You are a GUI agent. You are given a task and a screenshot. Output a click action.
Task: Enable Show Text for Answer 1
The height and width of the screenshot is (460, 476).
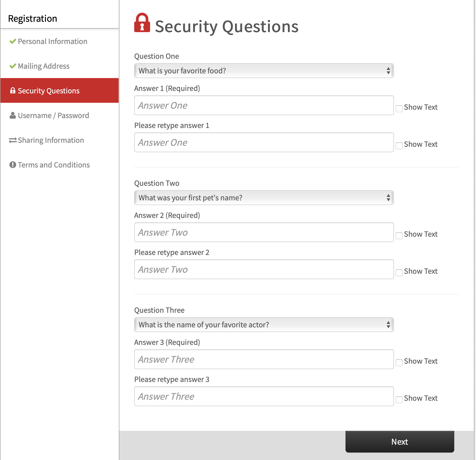399,108
